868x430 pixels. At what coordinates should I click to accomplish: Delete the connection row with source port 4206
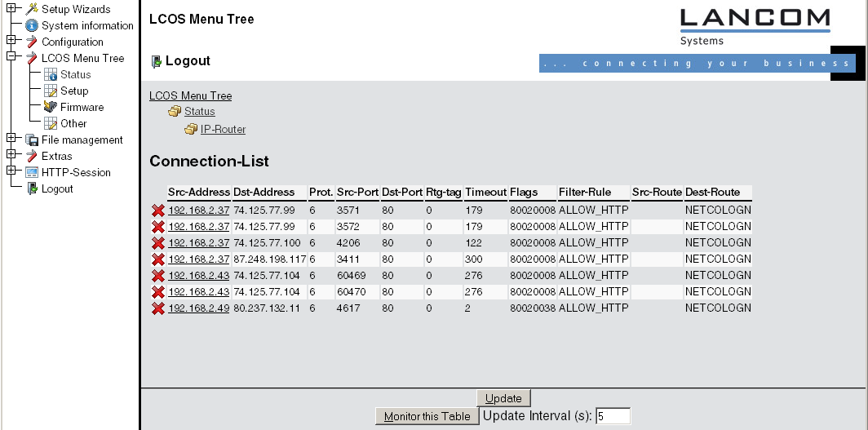coord(157,243)
